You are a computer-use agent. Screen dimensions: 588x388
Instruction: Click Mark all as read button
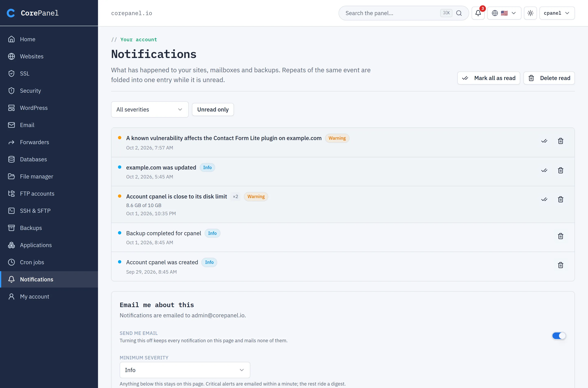(x=489, y=78)
